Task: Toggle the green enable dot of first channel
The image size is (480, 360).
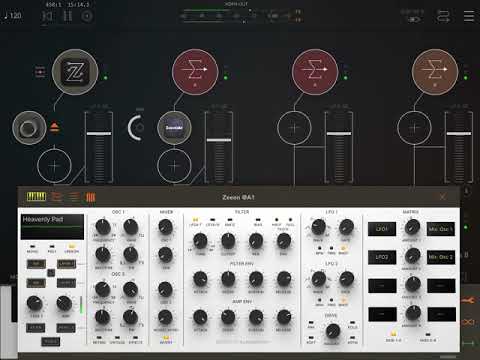Action: [106, 78]
